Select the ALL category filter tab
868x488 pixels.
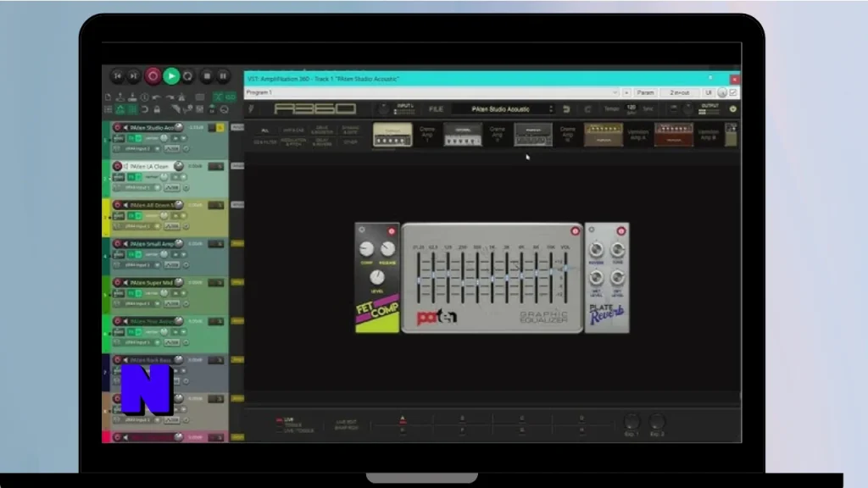click(265, 130)
